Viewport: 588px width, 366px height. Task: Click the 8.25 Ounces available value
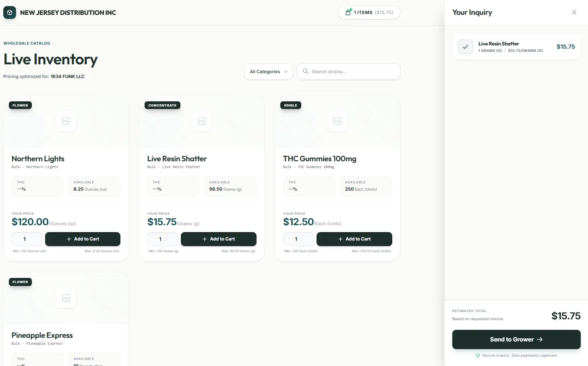pyautogui.click(x=90, y=189)
